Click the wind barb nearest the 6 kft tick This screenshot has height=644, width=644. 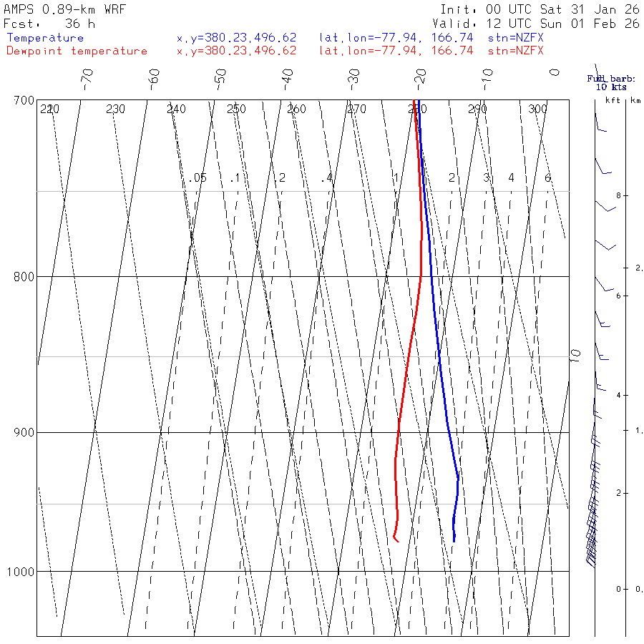tap(604, 284)
